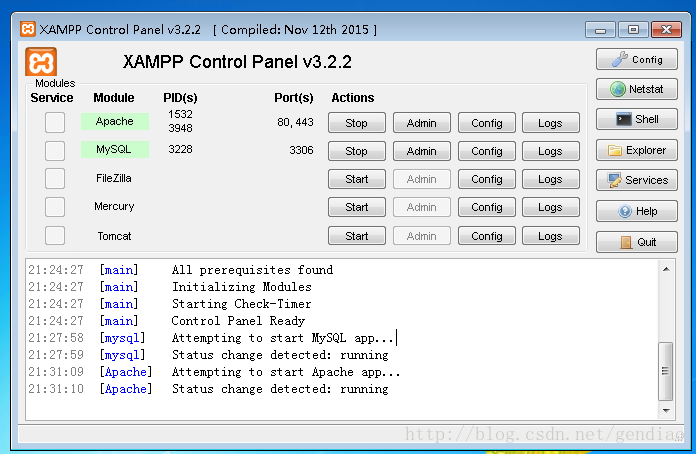Click log line 'Starting Check-Timer'
Image resolution: width=696 pixels, height=454 pixels.
241,304
